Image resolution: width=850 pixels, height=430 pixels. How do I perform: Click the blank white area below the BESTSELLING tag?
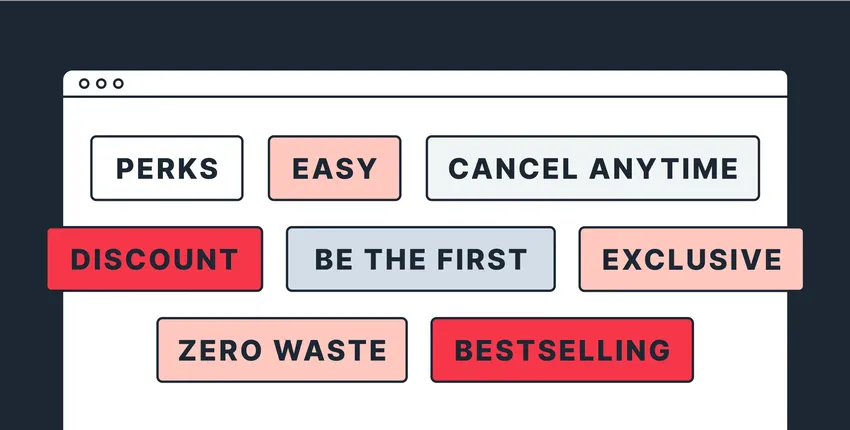(562, 408)
